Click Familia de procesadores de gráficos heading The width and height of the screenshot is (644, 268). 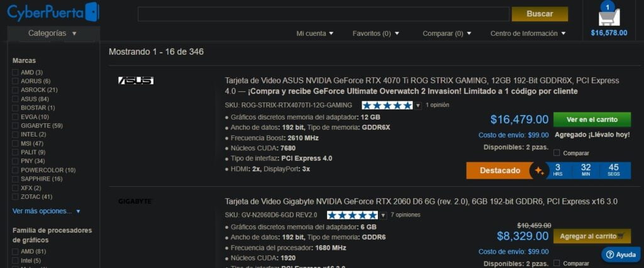pos(52,235)
